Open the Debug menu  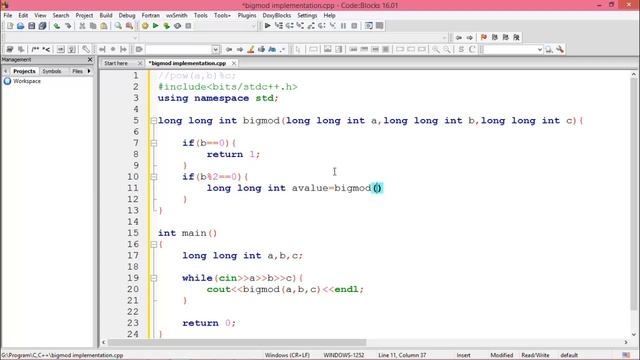[x=127, y=15]
